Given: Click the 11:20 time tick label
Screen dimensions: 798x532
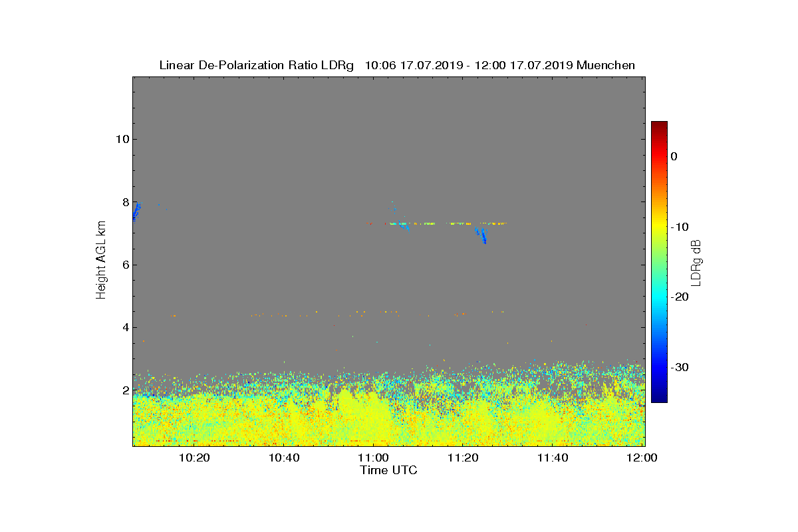Looking at the screenshot, I should click(464, 458).
